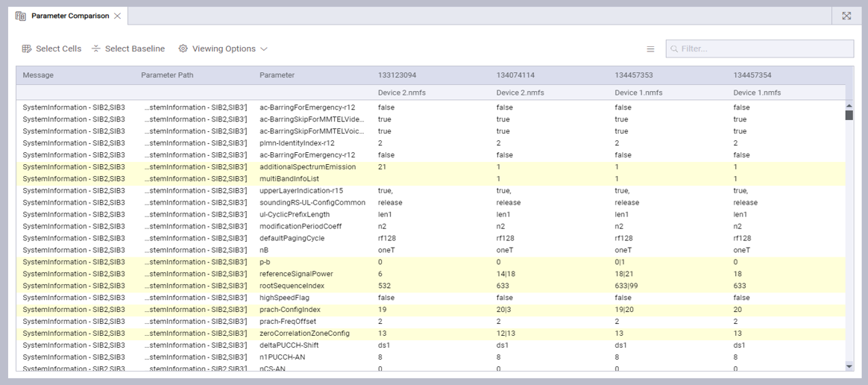This screenshot has width=868, height=385.
Task: Click the 133123094 cell column header
Action: pos(397,75)
